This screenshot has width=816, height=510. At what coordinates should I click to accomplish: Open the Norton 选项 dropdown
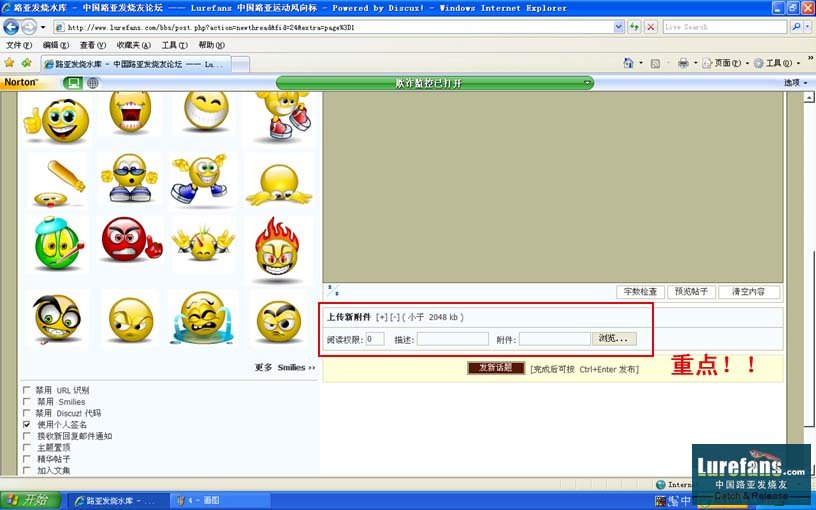pos(795,83)
